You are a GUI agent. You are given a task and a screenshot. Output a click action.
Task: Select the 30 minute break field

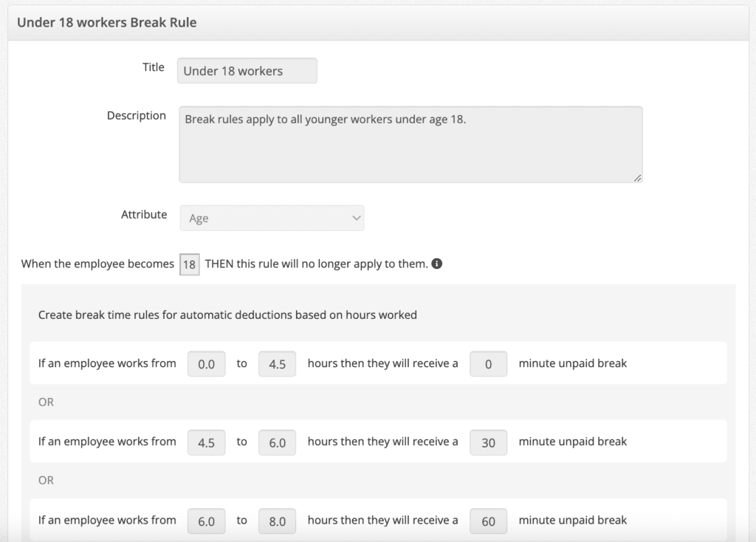pyautogui.click(x=489, y=442)
